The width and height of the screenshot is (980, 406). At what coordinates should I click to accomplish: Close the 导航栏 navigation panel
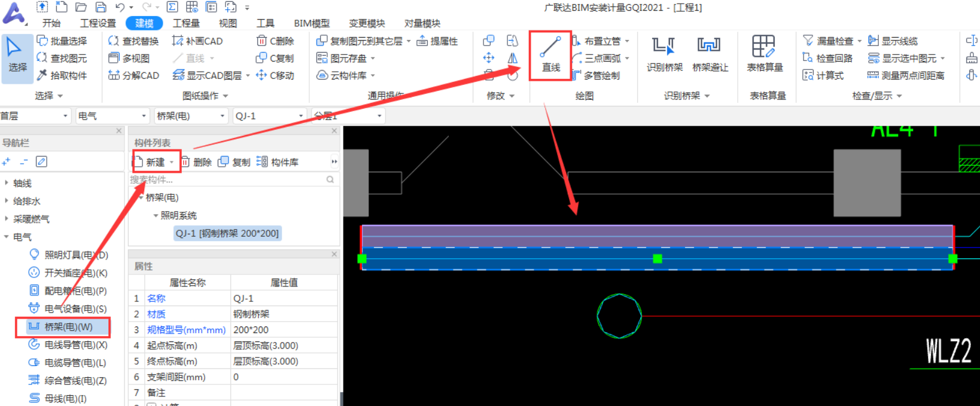click(x=118, y=130)
